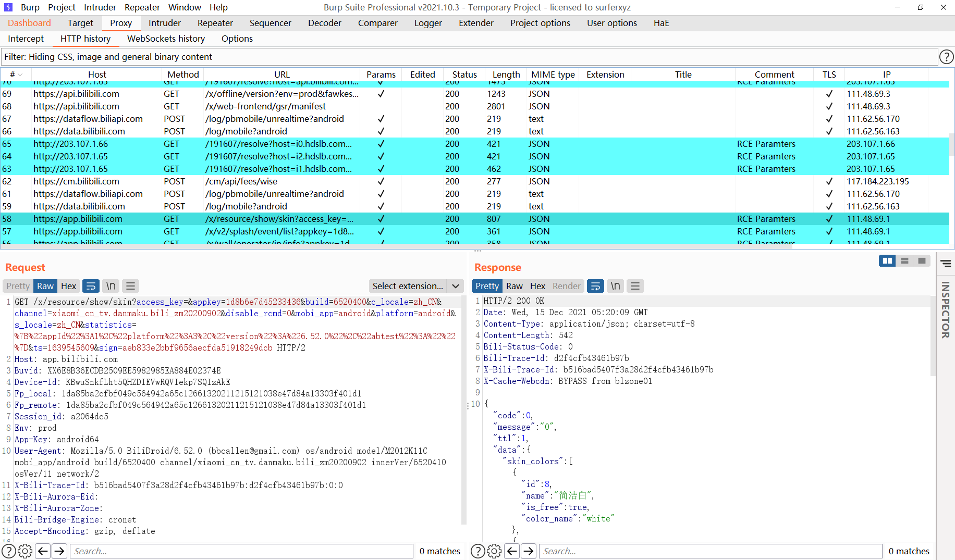Screen dimensions: 955x560
Task: Select Hex view in Response pane
Action: pyautogui.click(x=538, y=286)
